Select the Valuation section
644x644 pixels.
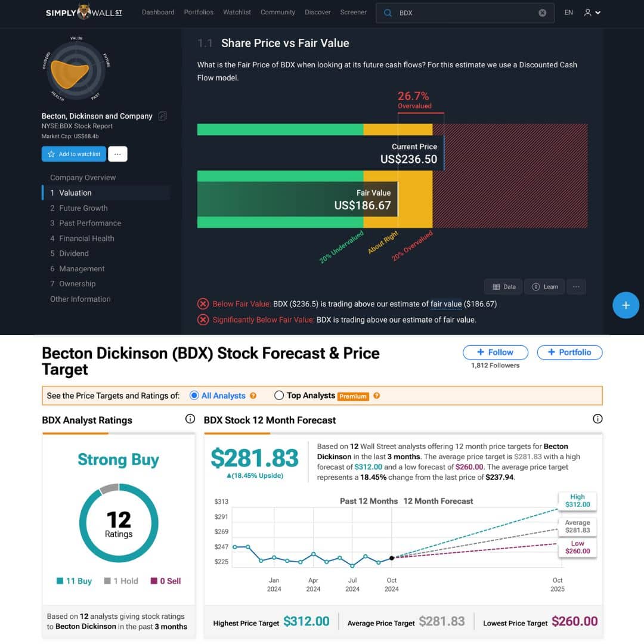(x=106, y=193)
